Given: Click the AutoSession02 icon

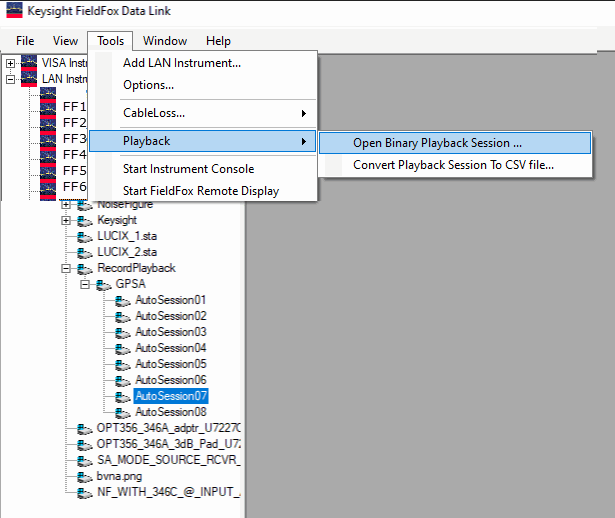Looking at the screenshot, I should pos(122,317).
